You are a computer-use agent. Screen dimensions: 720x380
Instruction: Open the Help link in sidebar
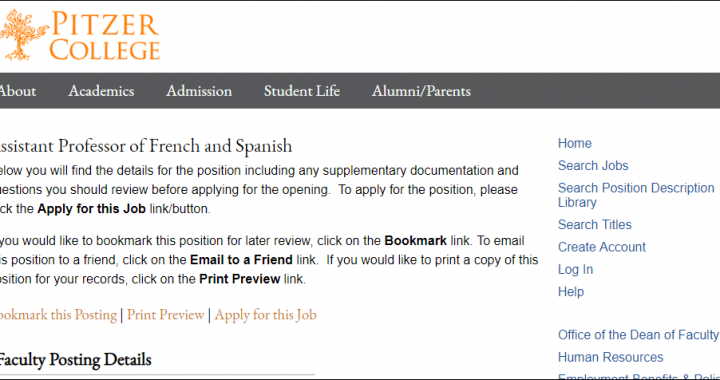571,291
